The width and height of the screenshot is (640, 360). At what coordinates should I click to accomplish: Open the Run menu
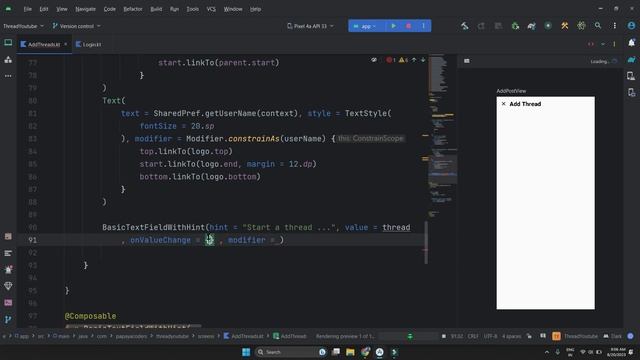[x=174, y=9]
